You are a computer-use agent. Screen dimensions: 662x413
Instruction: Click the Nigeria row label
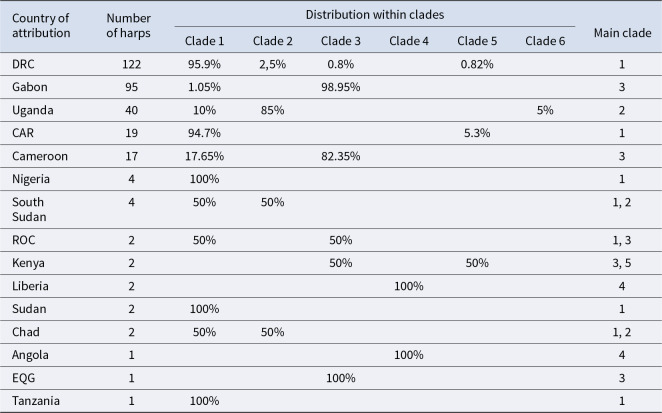point(31,179)
